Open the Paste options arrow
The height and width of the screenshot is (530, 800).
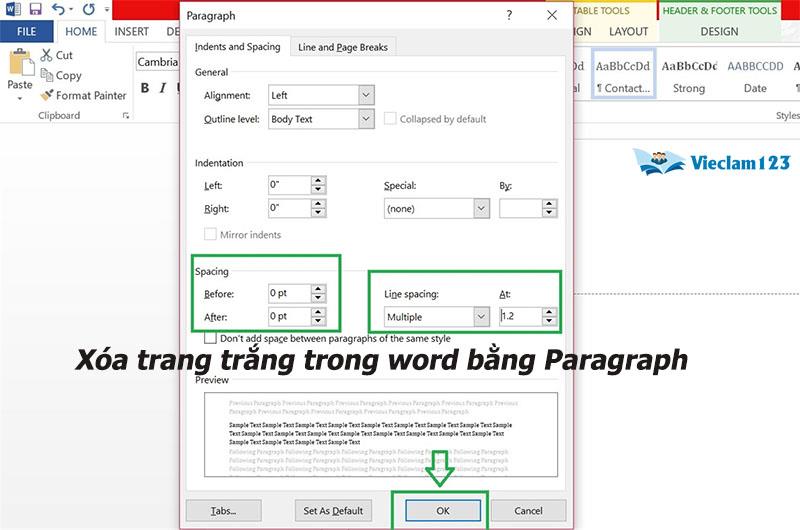(x=20, y=98)
